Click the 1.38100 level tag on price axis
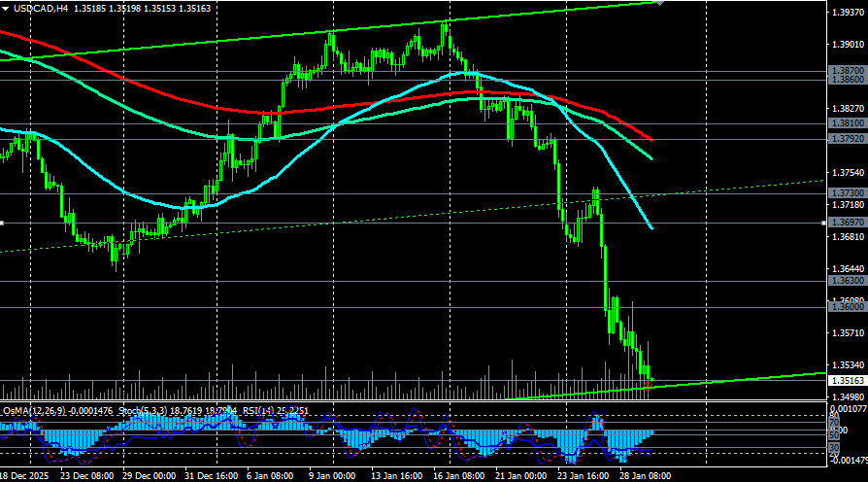This screenshot has width=868, height=482. pos(847,123)
